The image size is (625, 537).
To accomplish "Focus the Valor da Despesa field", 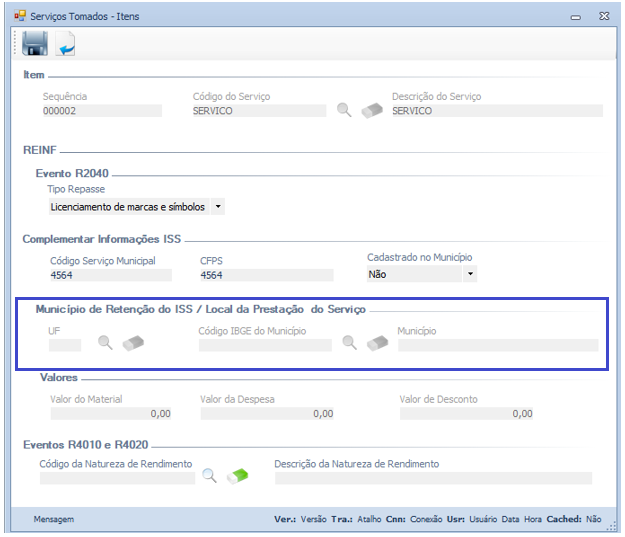I will (x=267, y=414).
